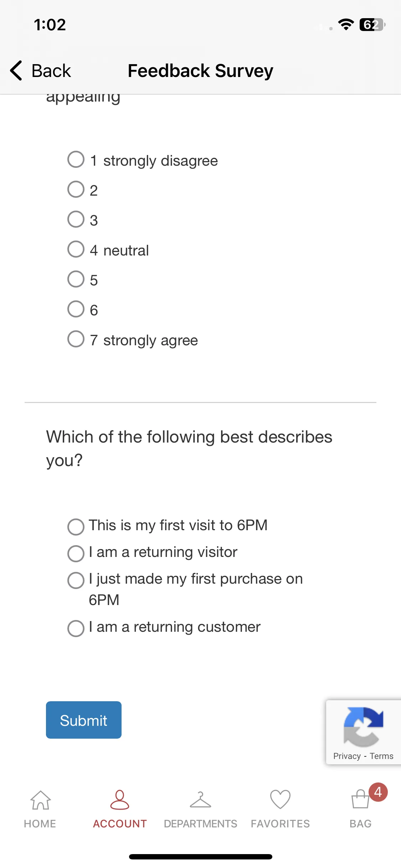Screen dimensions: 401x868
Task: Select 'I just made my first purchase'
Action: point(76,580)
